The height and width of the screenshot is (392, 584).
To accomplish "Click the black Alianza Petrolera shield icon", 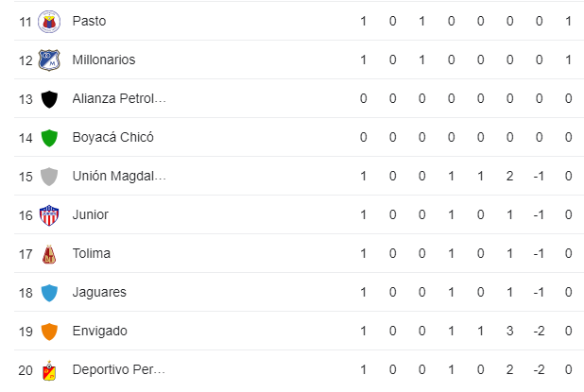I will [49, 99].
